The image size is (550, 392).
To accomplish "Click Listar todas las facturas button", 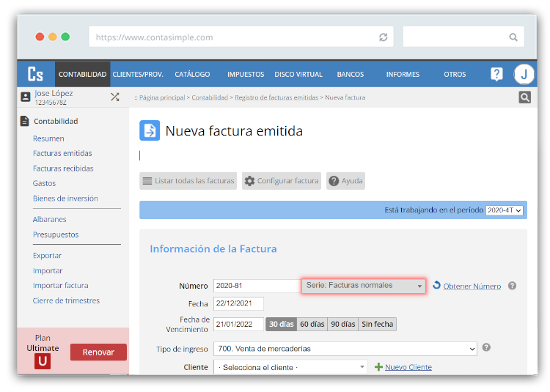I will 188,181.
